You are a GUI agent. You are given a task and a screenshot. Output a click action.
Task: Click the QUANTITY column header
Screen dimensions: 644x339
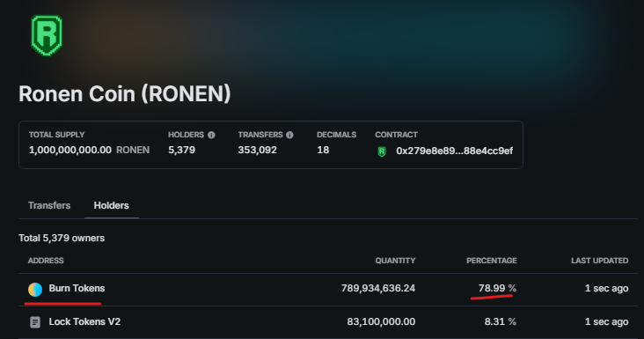395,261
